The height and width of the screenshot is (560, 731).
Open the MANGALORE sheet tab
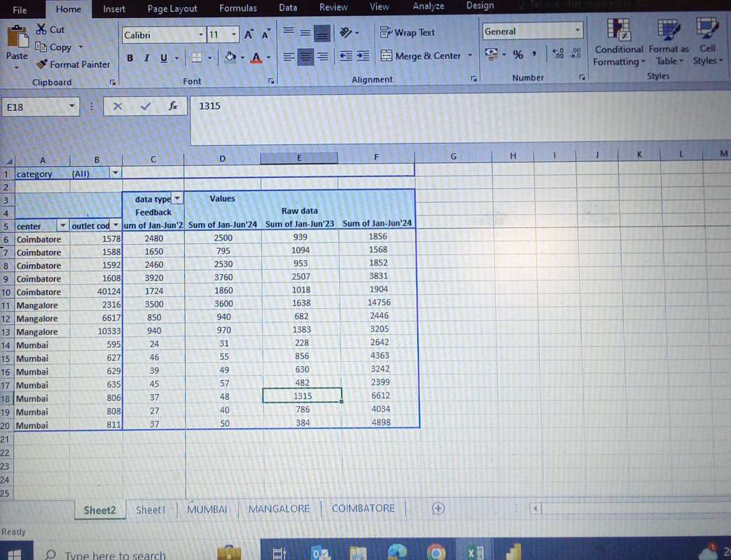click(279, 508)
